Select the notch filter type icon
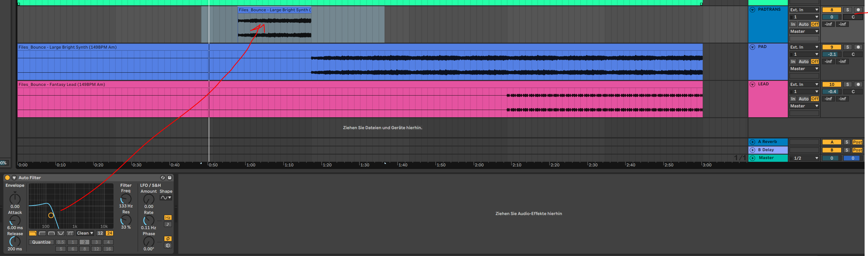Viewport: 868px width, 256px height. 61,233
